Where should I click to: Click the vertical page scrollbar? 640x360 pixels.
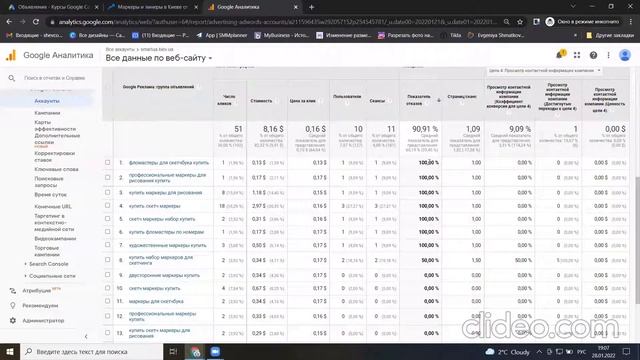[637, 240]
